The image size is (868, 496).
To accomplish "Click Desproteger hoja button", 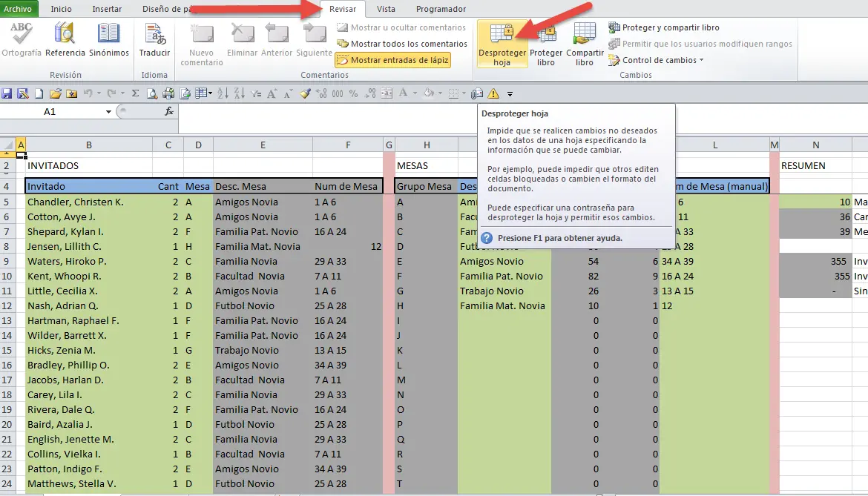I will (x=502, y=44).
